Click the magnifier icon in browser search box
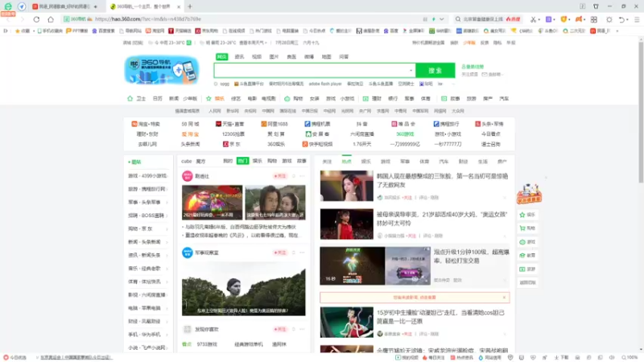644x362 pixels. click(458, 19)
